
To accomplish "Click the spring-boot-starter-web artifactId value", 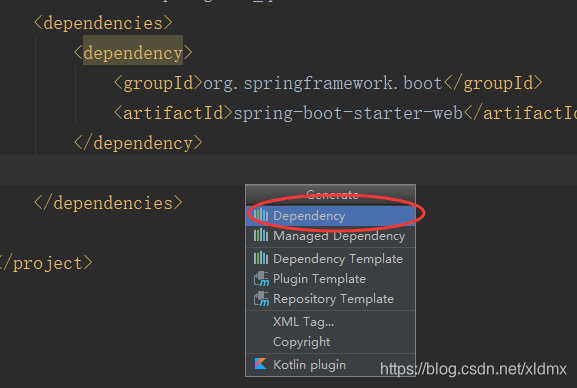I will (x=348, y=113).
